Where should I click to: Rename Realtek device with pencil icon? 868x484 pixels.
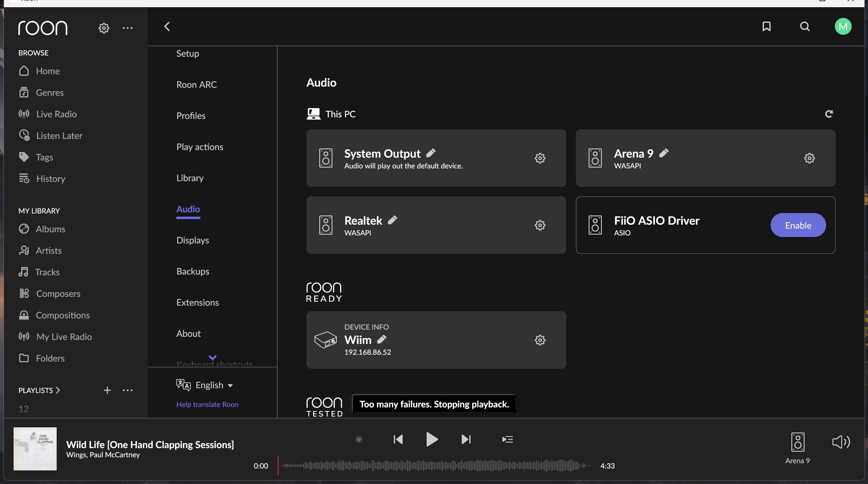tap(393, 220)
